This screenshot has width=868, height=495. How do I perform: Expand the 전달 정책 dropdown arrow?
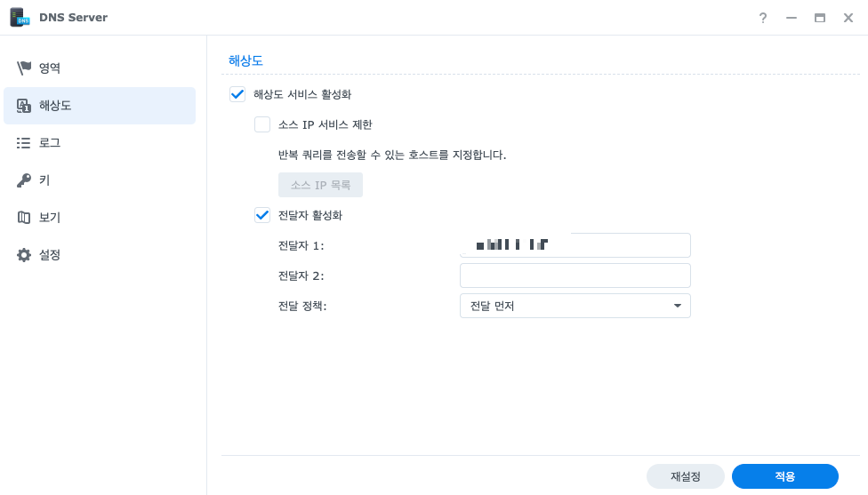pos(678,306)
